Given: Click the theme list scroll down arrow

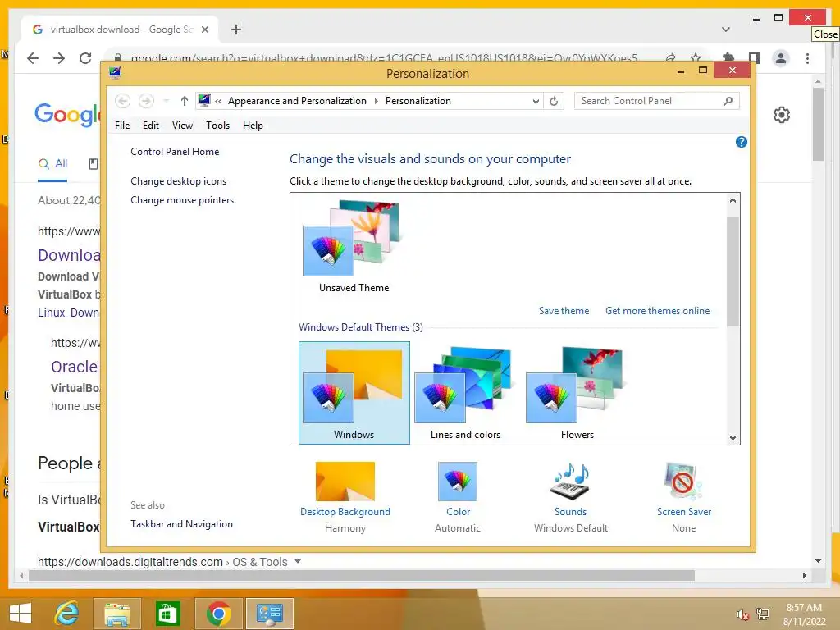Looking at the screenshot, I should [x=733, y=438].
